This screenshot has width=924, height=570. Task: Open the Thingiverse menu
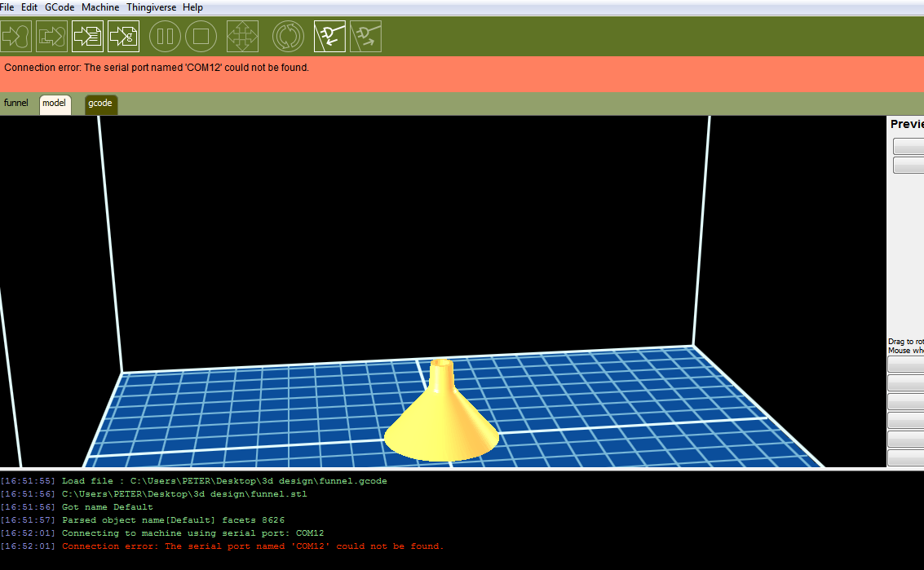(151, 7)
